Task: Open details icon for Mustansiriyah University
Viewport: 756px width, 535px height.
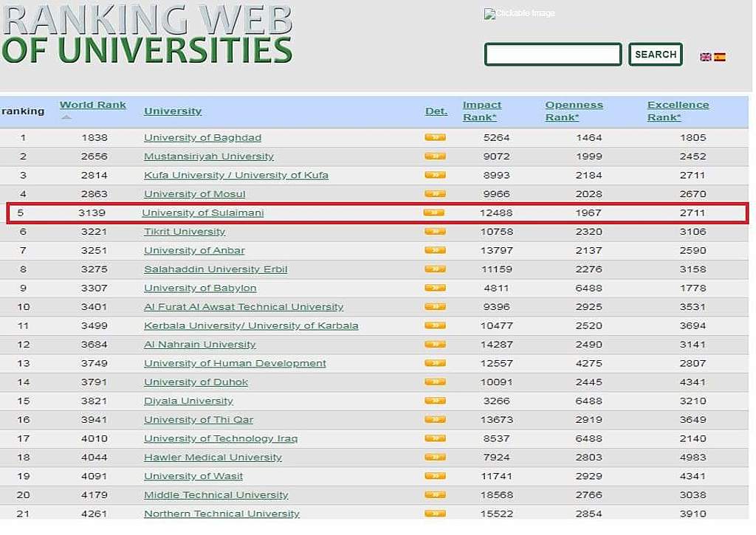Action: pyautogui.click(x=435, y=156)
